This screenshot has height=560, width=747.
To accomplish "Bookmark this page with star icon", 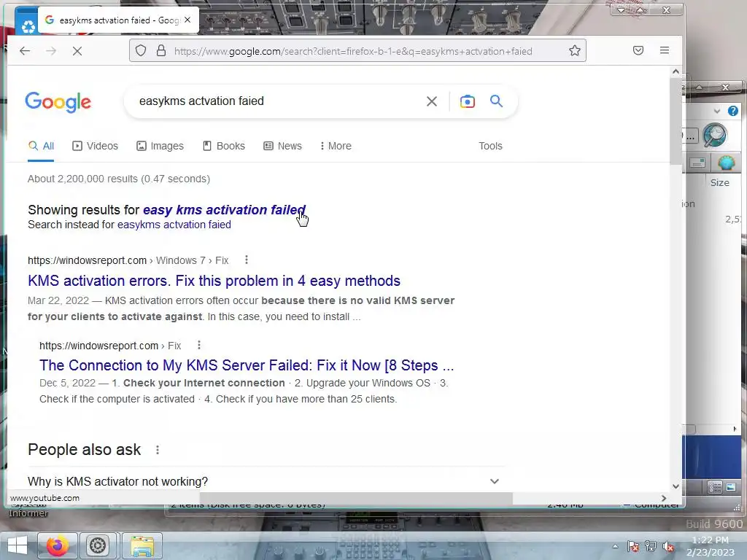I will point(575,50).
